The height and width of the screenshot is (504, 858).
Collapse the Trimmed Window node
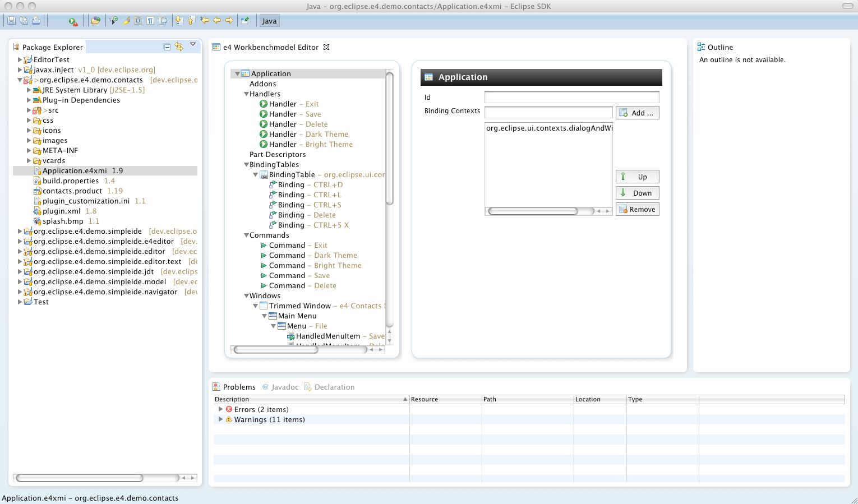255,306
